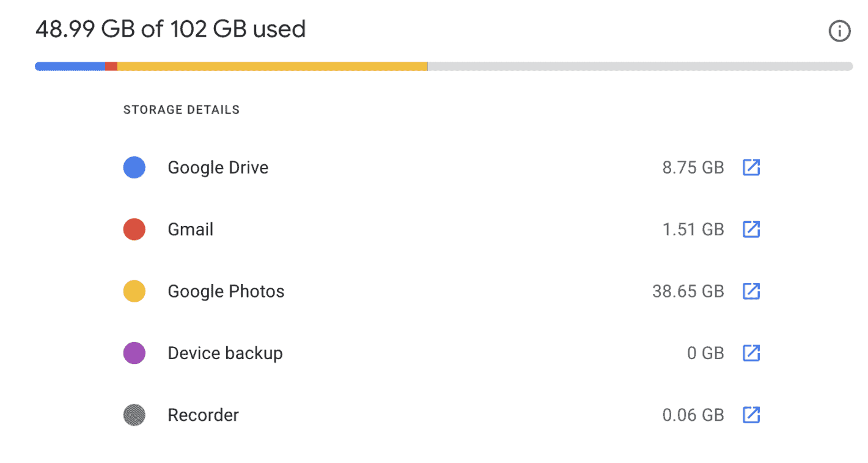Screen dimensions: 868x463
Task: Open Device backup external link icon
Action: 751,353
